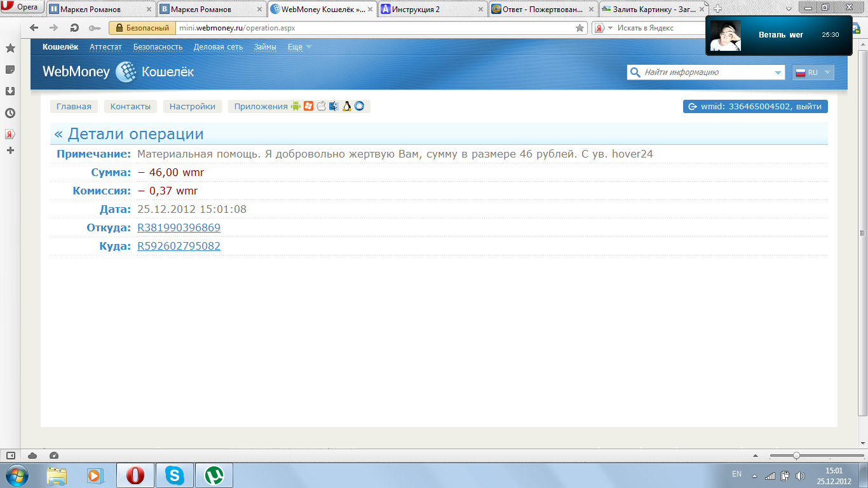Reload the page with the refresh icon
The height and width of the screenshot is (488, 868).
tap(74, 28)
